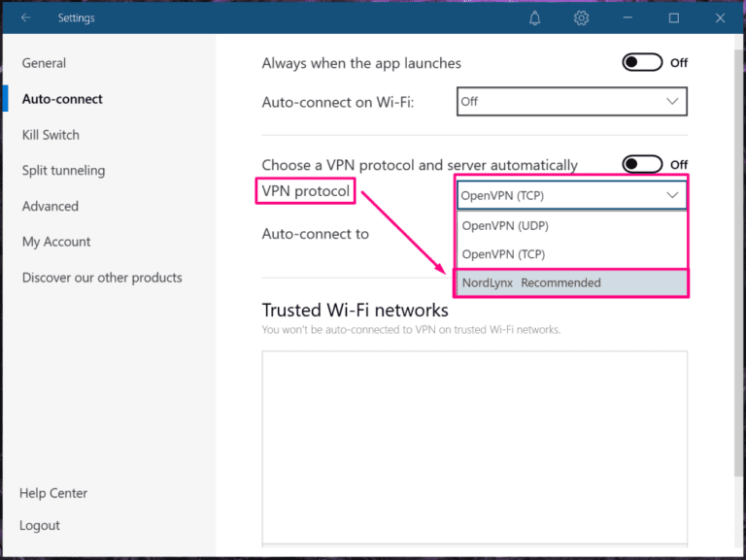The image size is (746, 560).
Task: Click the back arrow in title bar
Action: [x=25, y=18]
